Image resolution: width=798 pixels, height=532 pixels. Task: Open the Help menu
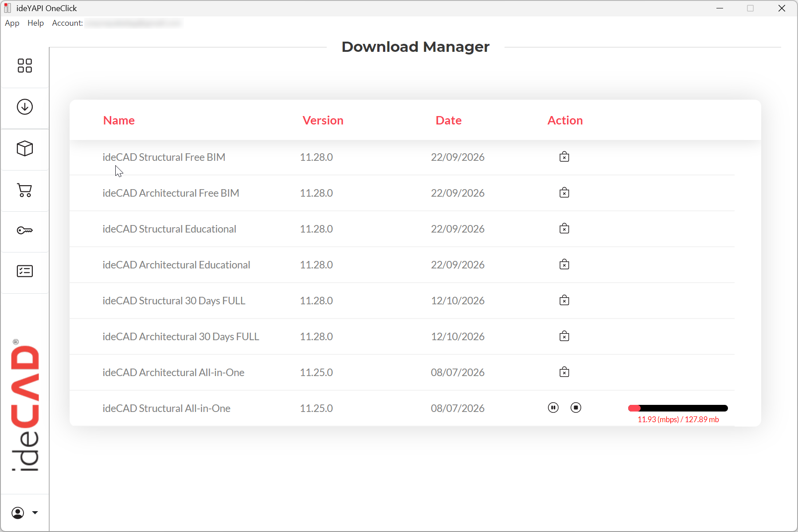[x=35, y=23]
